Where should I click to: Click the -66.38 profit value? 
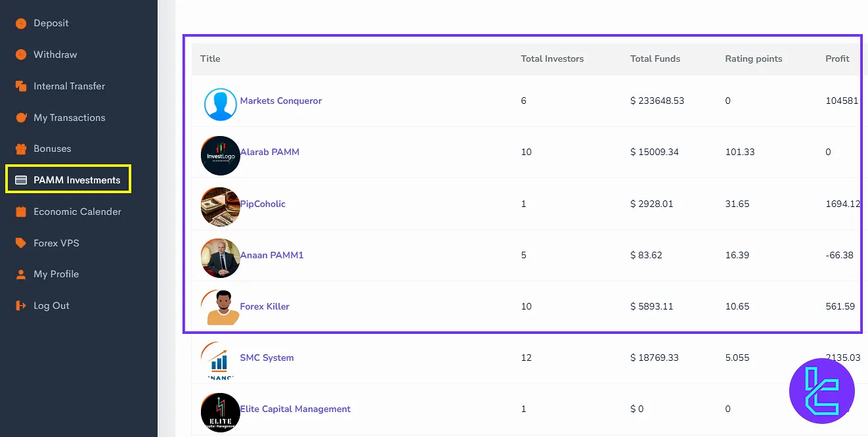tap(839, 255)
